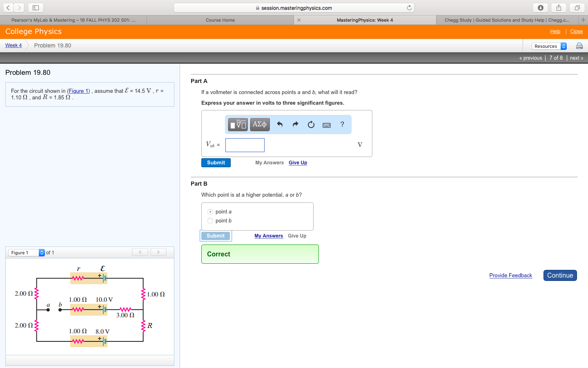588x368 pixels.
Task: Open the math templates tool in the answer toolbar
Action: pyautogui.click(x=238, y=124)
